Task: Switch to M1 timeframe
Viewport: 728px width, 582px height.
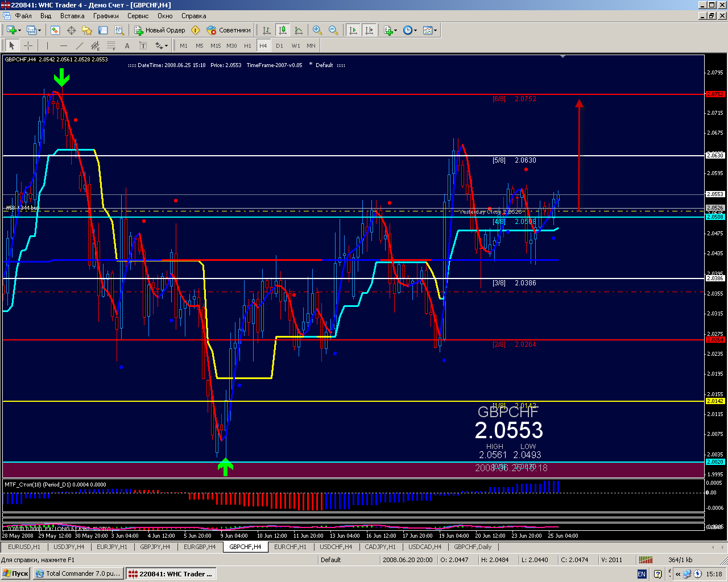Action: (183, 45)
